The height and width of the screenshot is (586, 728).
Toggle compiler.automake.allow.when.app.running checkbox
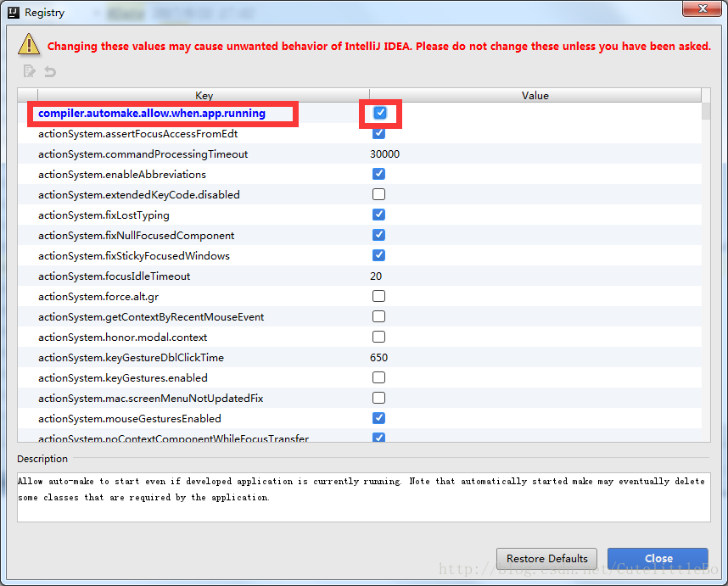click(380, 113)
